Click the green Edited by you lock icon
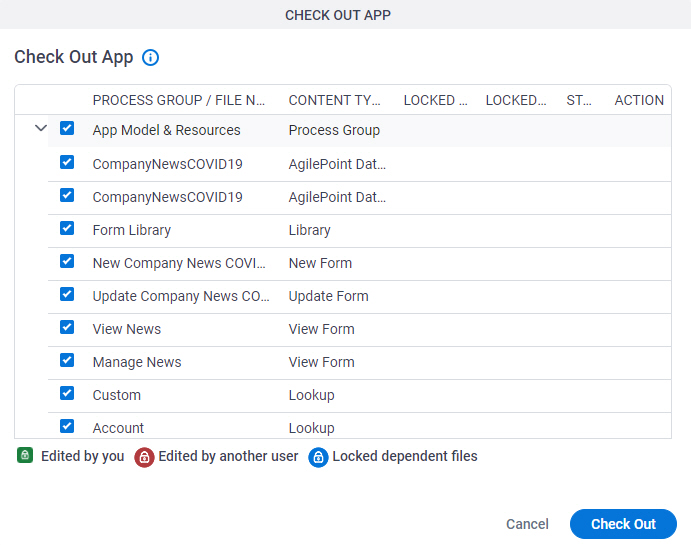The image size is (691, 545). point(25,455)
